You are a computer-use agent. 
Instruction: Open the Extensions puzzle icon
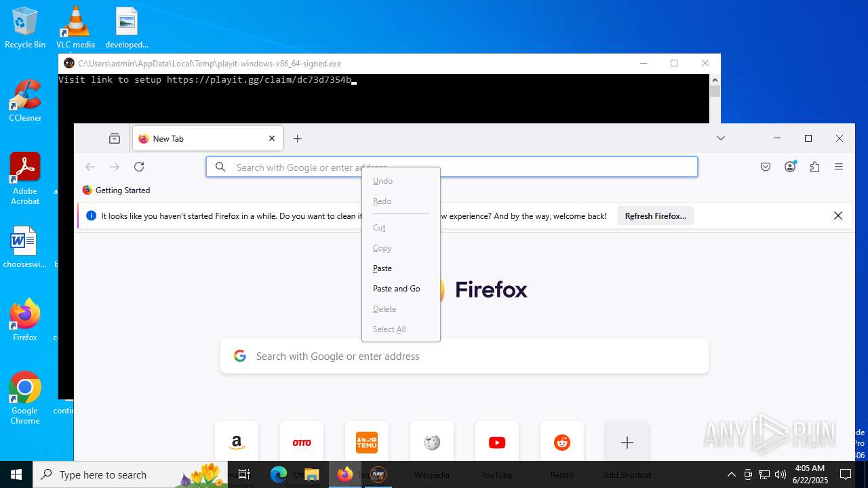click(814, 167)
